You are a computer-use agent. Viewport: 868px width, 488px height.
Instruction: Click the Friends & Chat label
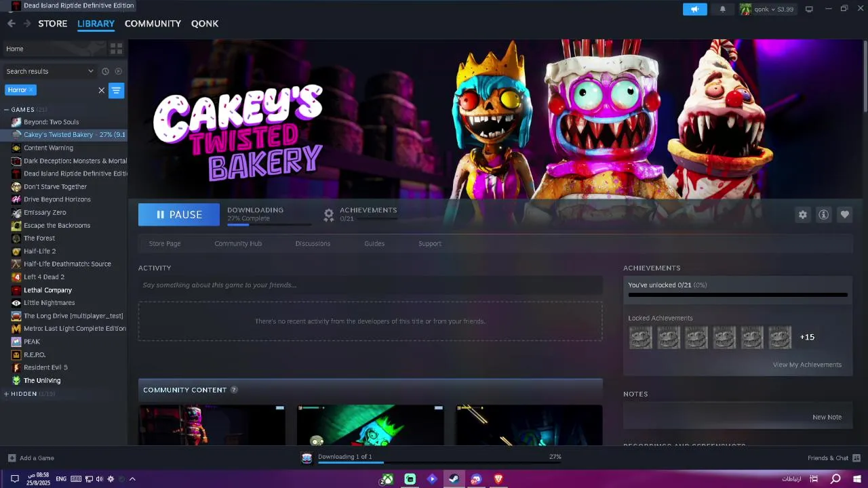point(828,458)
